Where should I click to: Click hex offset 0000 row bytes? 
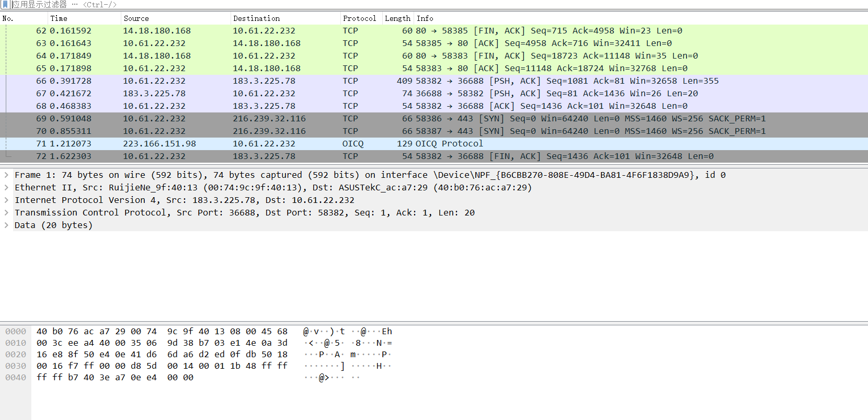pyautogui.click(x=162, y=332)
